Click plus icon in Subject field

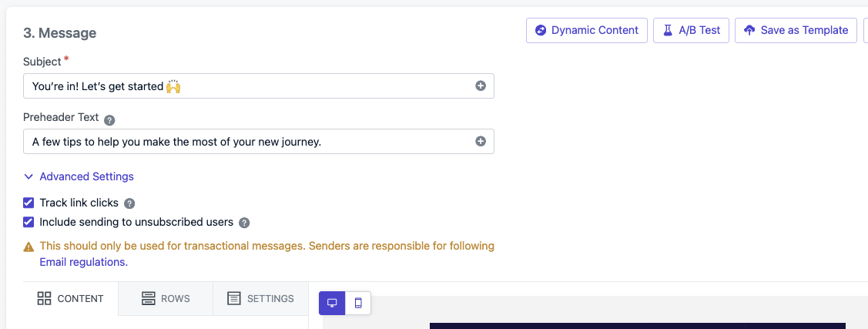click(481, 86)
